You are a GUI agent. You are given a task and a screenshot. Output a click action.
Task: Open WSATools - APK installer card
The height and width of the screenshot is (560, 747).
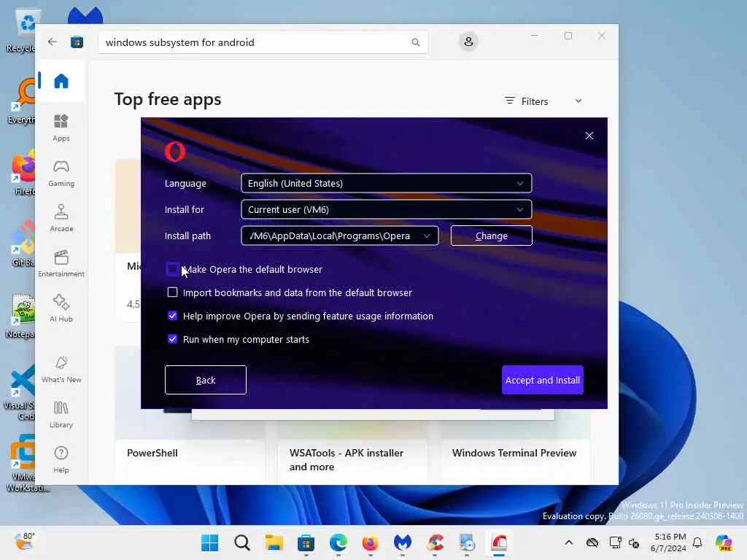point(352,460)
